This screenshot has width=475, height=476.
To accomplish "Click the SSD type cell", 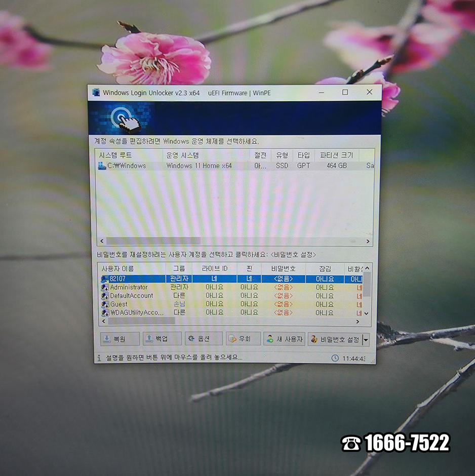I will click(x=282, y=166).
